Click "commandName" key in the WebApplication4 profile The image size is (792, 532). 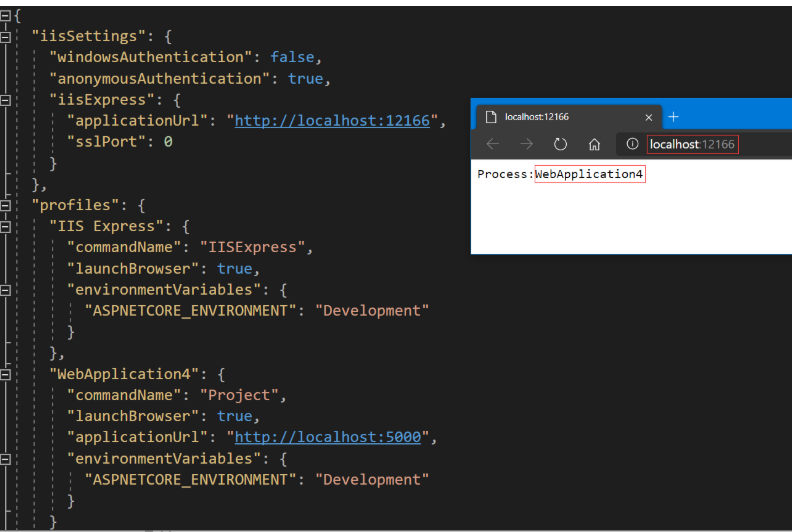(x=124, y=395)
